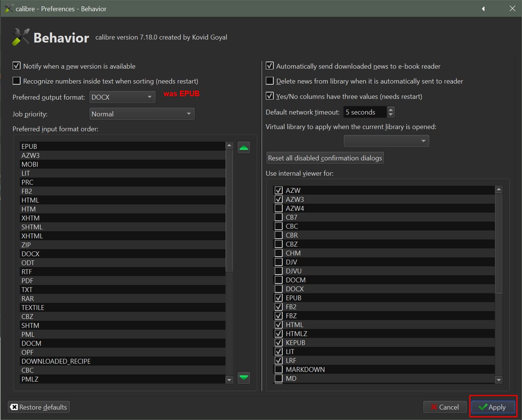The width and height of the screenshot is (522, 420).
Task: Select AZW3 in input format order list
Action: [x=123, y=155]
